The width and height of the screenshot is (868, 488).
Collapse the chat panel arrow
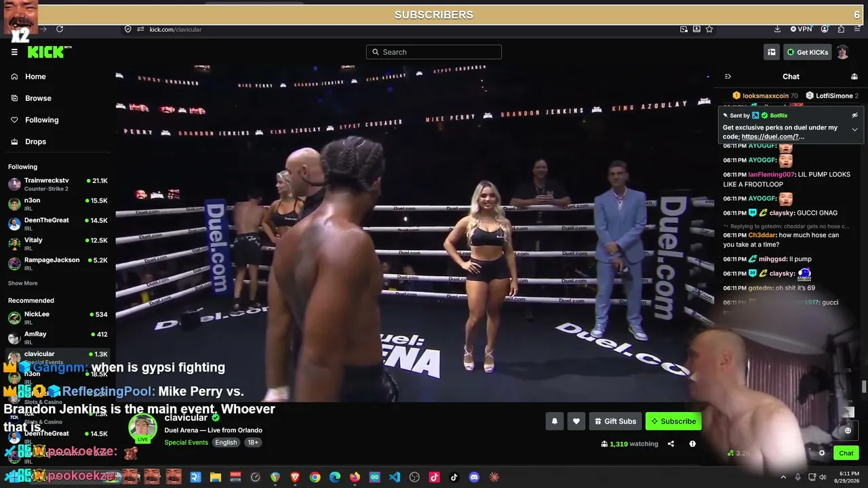tap(728, 77)
